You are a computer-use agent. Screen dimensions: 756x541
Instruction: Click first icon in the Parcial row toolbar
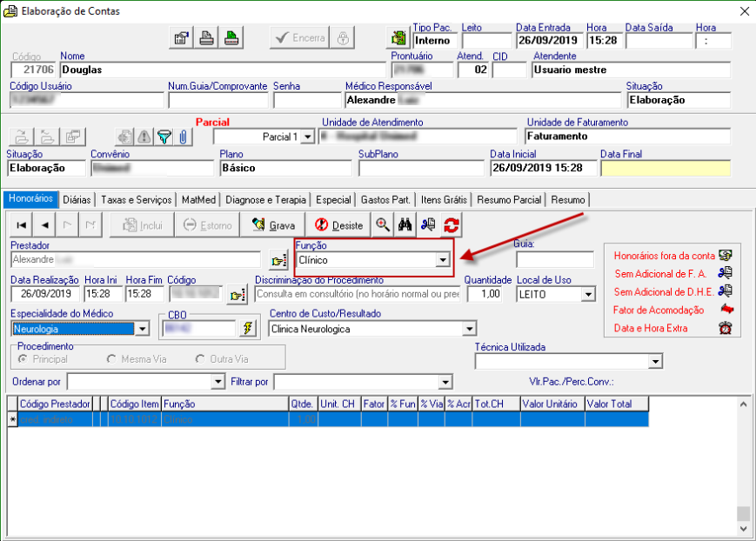point(22,137)
